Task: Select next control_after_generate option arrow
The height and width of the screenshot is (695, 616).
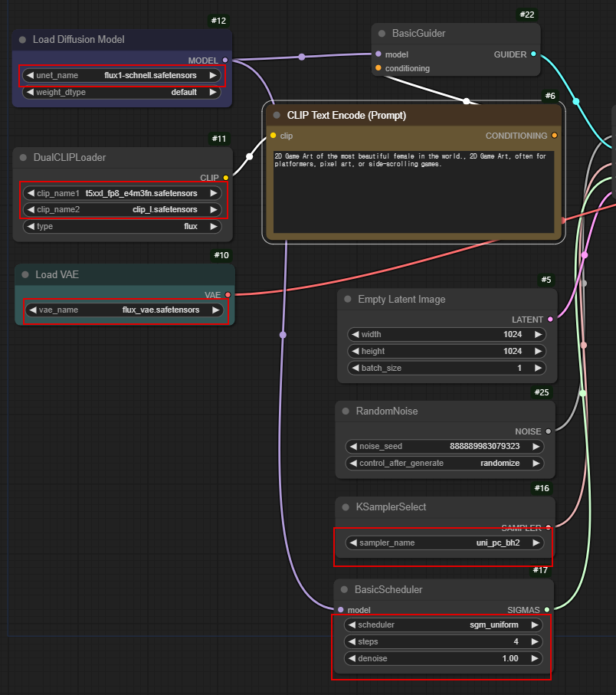Action: tap(536, 463)
